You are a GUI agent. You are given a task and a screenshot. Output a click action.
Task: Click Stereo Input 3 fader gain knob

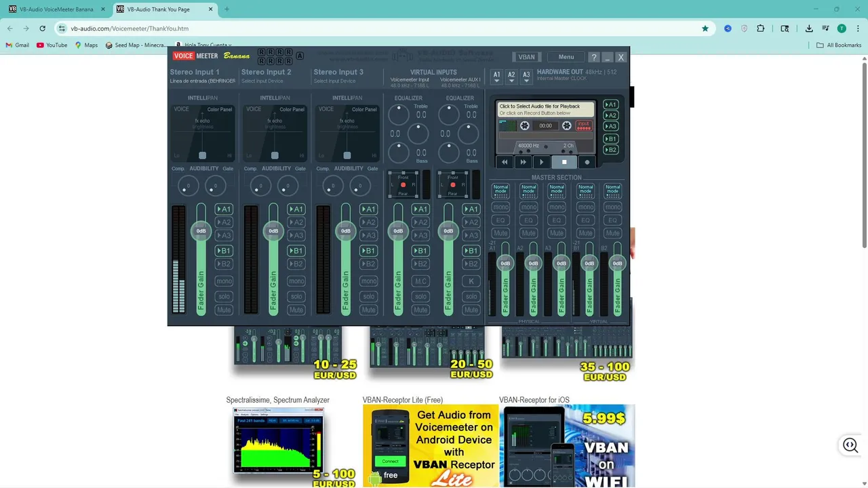346,231
